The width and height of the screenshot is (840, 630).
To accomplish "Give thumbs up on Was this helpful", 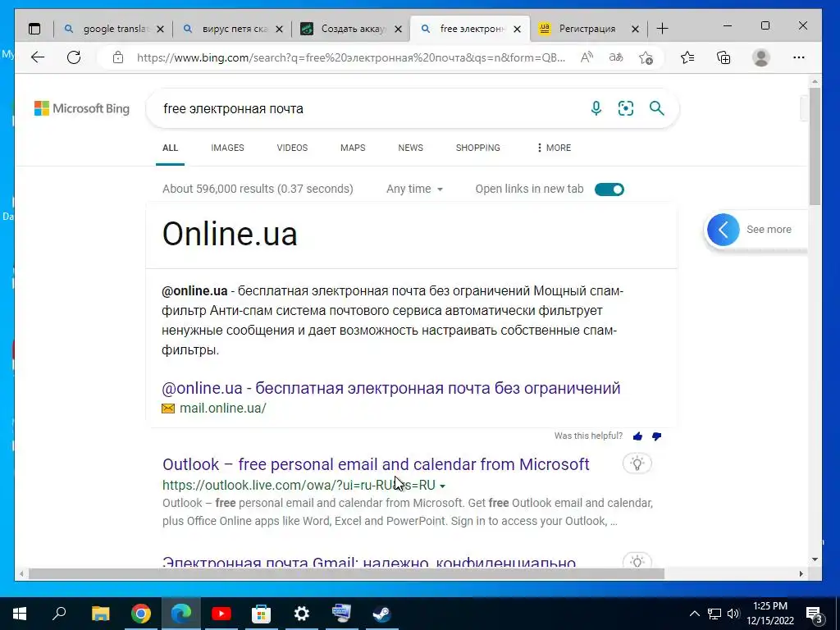I will pyautogui.click(x=637, y=436).
